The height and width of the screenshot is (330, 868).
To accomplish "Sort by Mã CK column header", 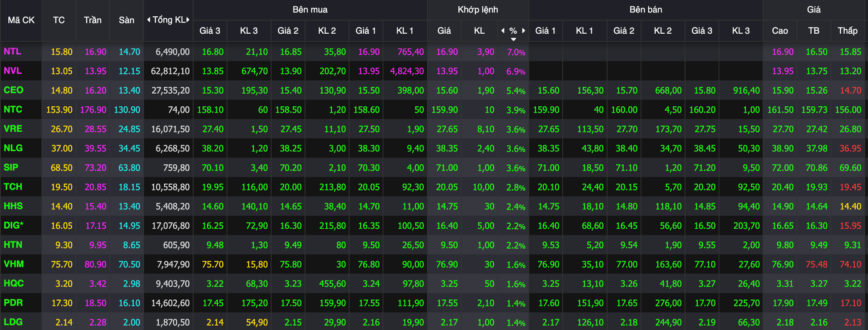I will [x=21, y=20].
